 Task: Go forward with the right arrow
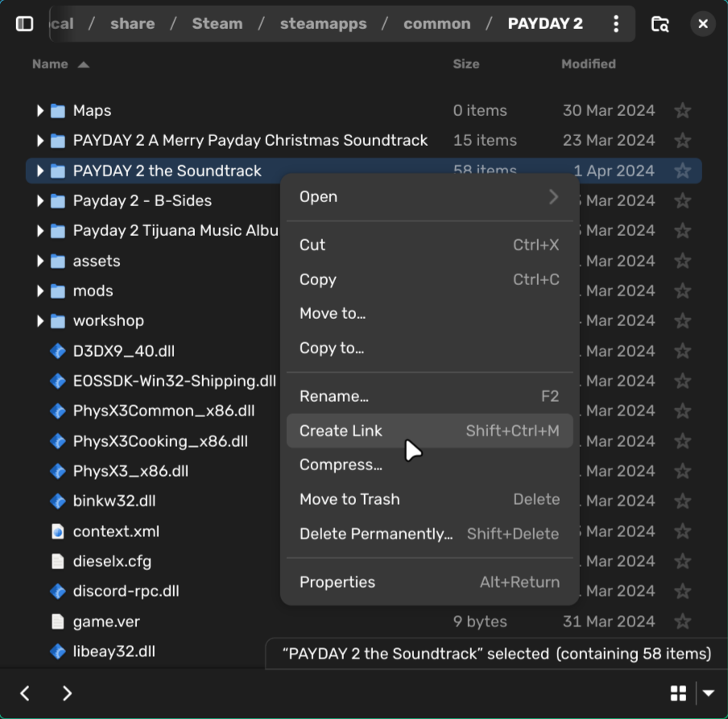pyautogui.click(x=68, y=693)
